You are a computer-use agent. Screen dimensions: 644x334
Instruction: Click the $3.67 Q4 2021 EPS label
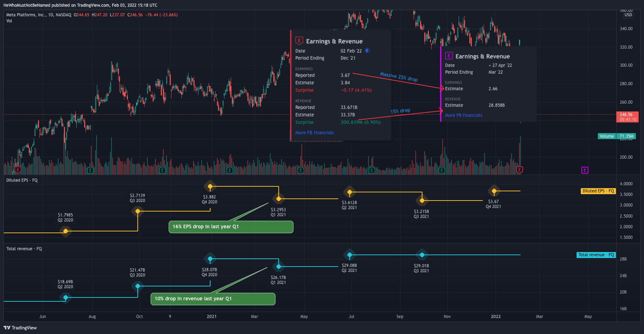[493, 204]
